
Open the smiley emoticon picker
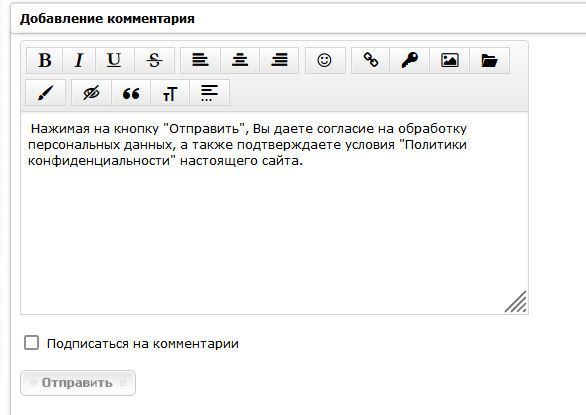coord(325,60)
